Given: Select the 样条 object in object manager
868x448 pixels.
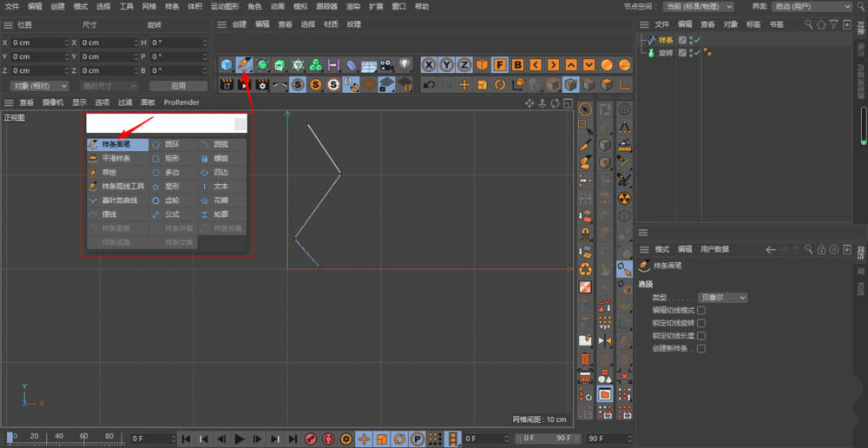Looking at the screenshot, I should click(x=666, y=40).
